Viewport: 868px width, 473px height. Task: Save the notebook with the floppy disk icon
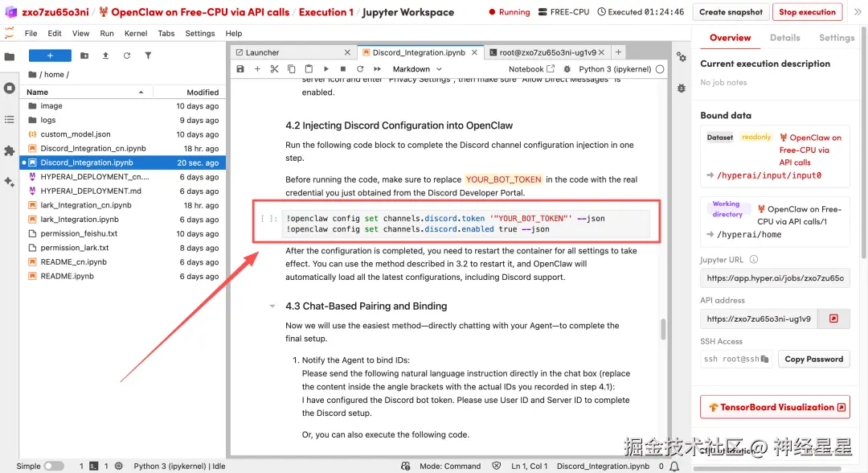point(240,69)
